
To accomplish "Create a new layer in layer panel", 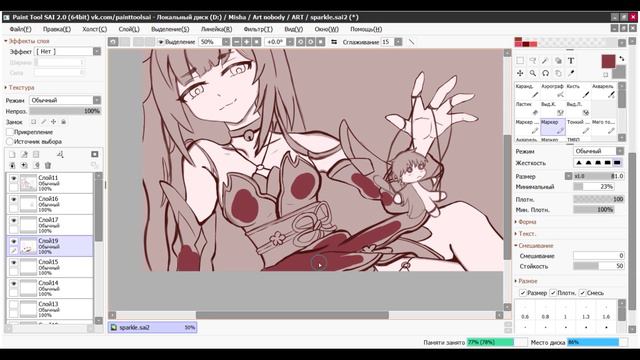I will (x=12, y=154).
